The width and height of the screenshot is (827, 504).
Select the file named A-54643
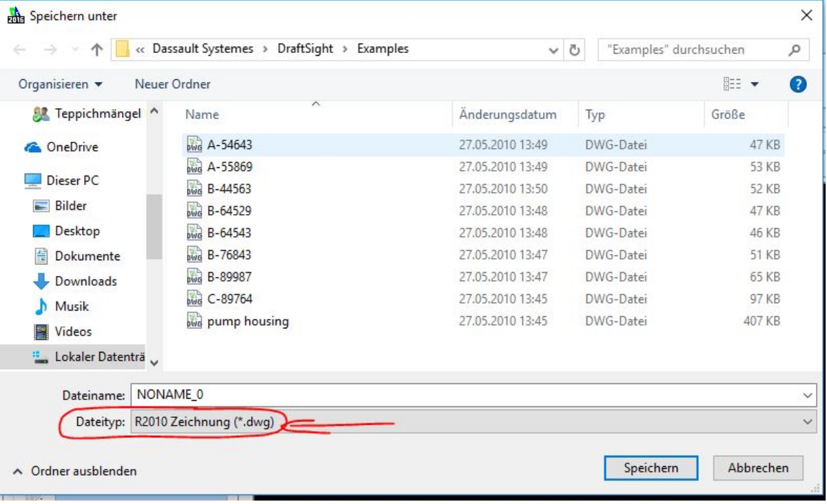pyautogui.click(x=229, y=145)
